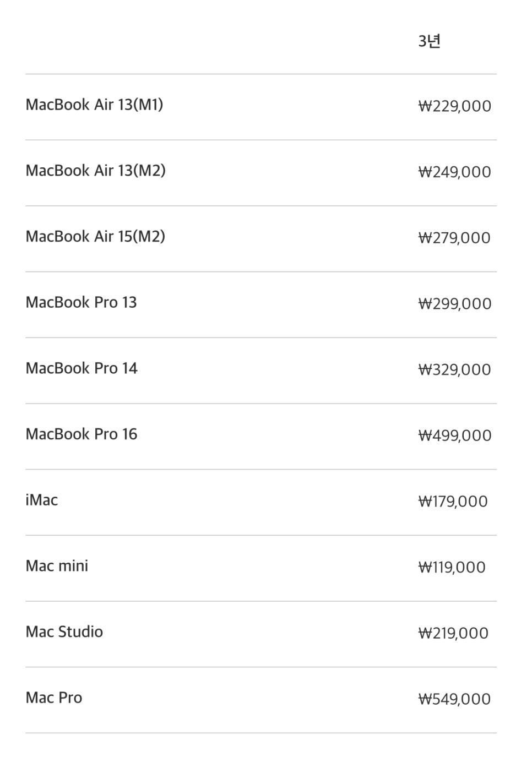Click the ₩179,000 price
This screenshot has height=757, width=532.
(453, 502)
